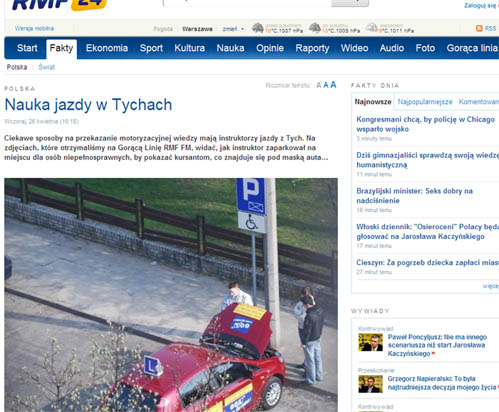The height and width of the screenshot is (412, 499).
Task: Select the medium text size A
Action: [x=326, y=85]
